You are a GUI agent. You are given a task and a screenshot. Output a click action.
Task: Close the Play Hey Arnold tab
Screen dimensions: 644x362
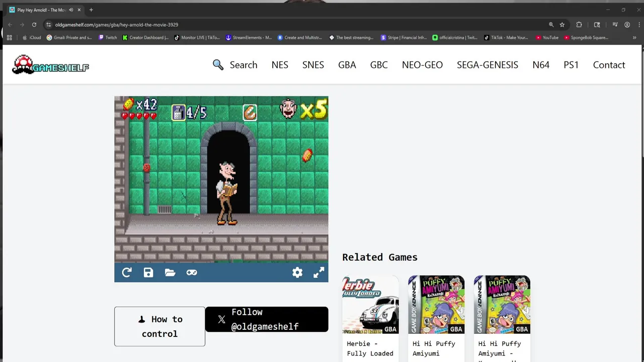79,10
